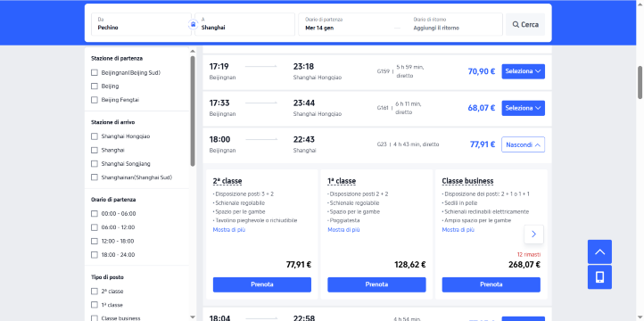Image resolution: width=644 pixels, height=321 pixels.
Task: Enable Shanghai Songjiang arrival filter
Action: point(94,164)
